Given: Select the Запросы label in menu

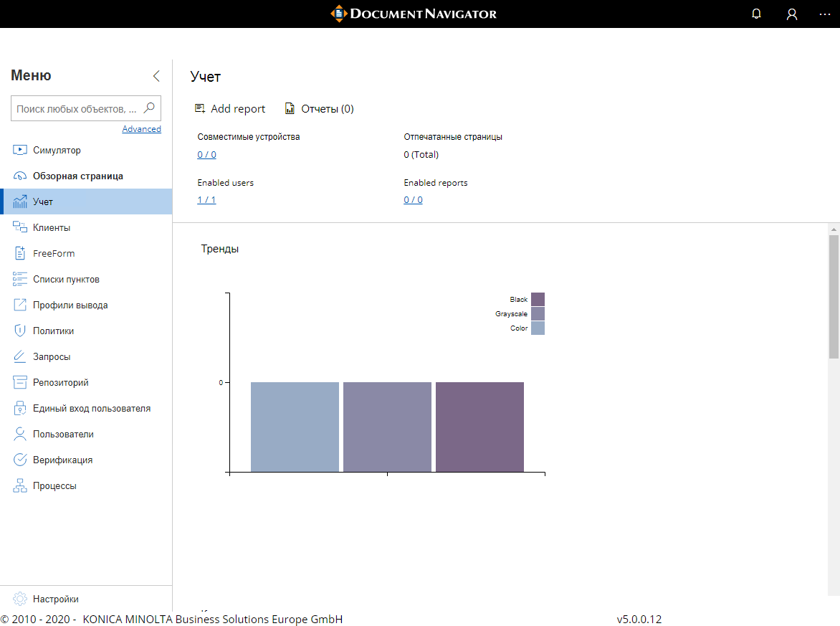Looking at the screenshot, I should [52, 356].
